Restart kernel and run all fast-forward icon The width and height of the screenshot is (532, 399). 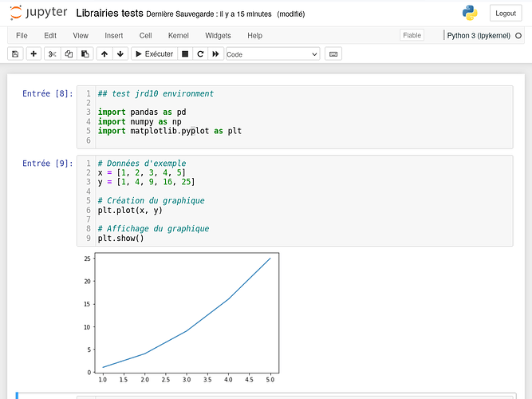coord(215,54)
